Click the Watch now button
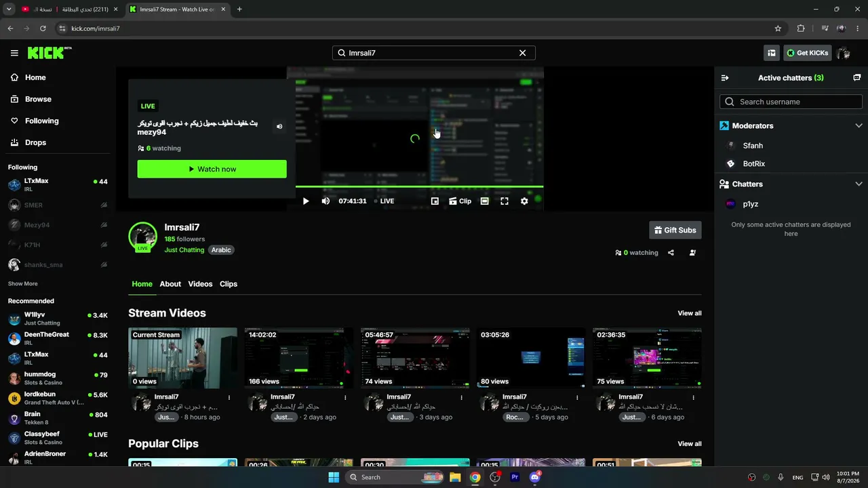 (212, 169)
